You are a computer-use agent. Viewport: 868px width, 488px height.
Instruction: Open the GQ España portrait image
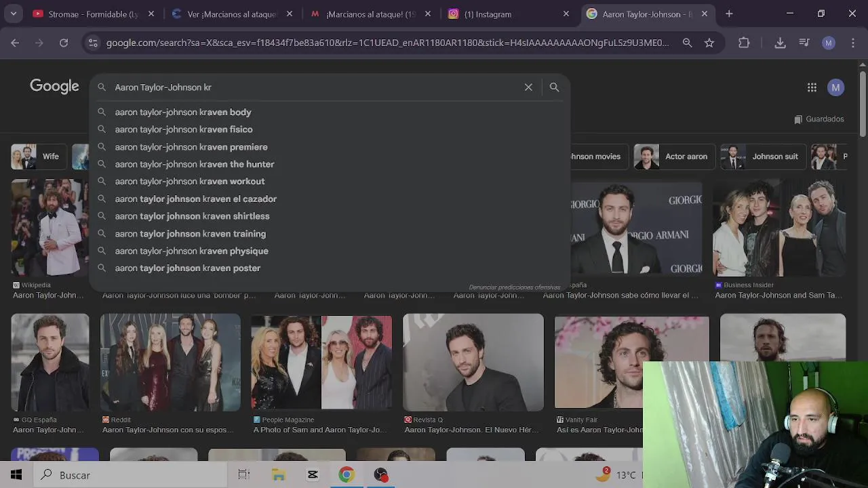click(50, 362)
